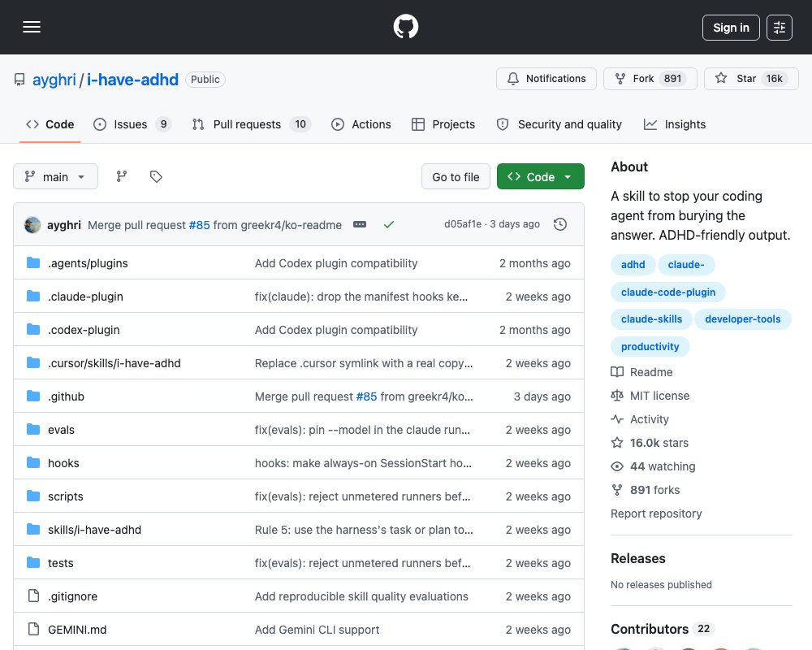Viewport: 812px width, 650px height.
Task: Click the folder icon for tests
Action: click(x=33, y=563)
